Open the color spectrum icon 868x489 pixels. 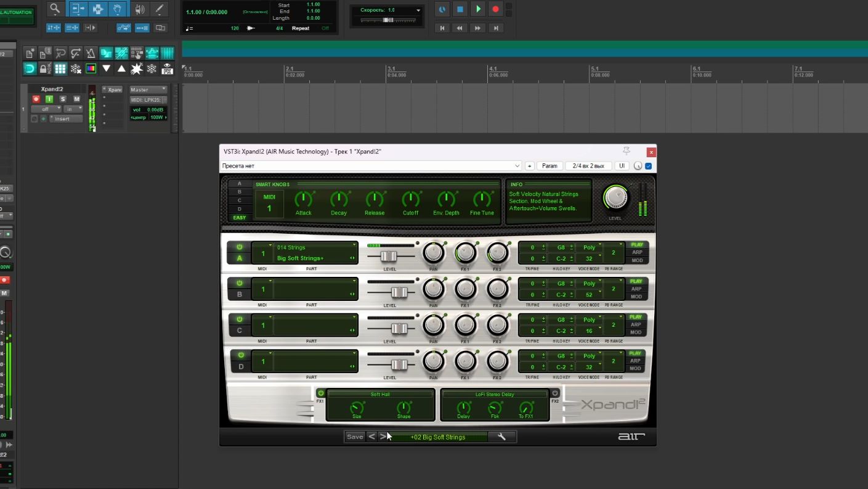pyautogui.click(x=91, y=68)
